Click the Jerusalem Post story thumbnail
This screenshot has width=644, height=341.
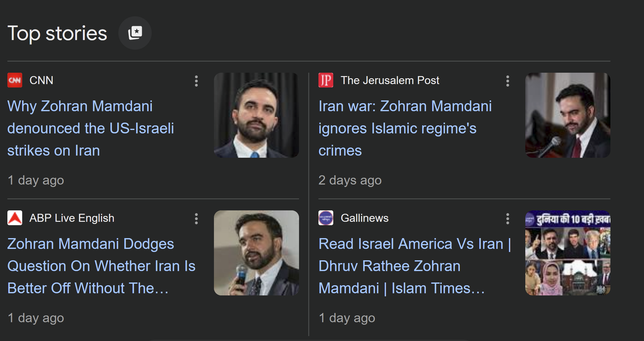[568, 115]
